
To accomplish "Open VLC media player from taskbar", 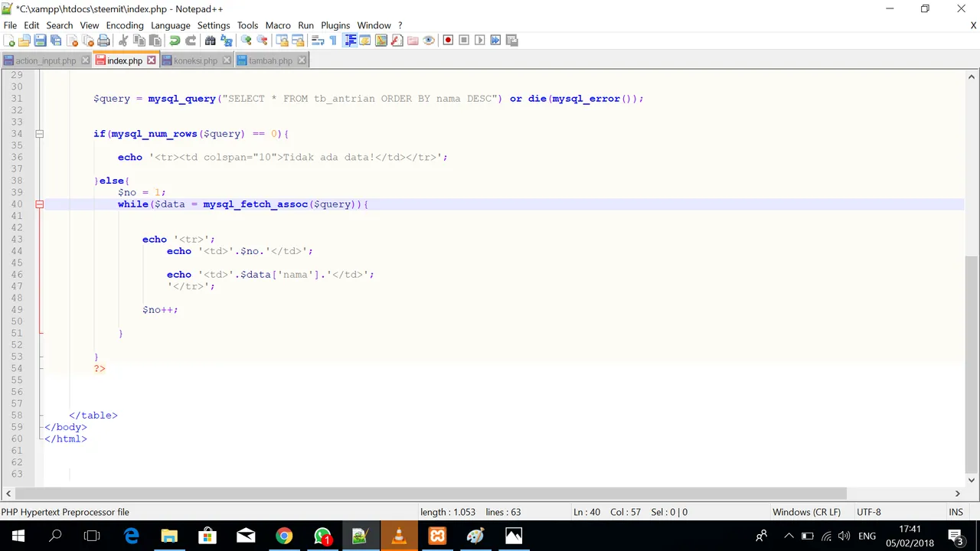I will (x=399, y=536).
